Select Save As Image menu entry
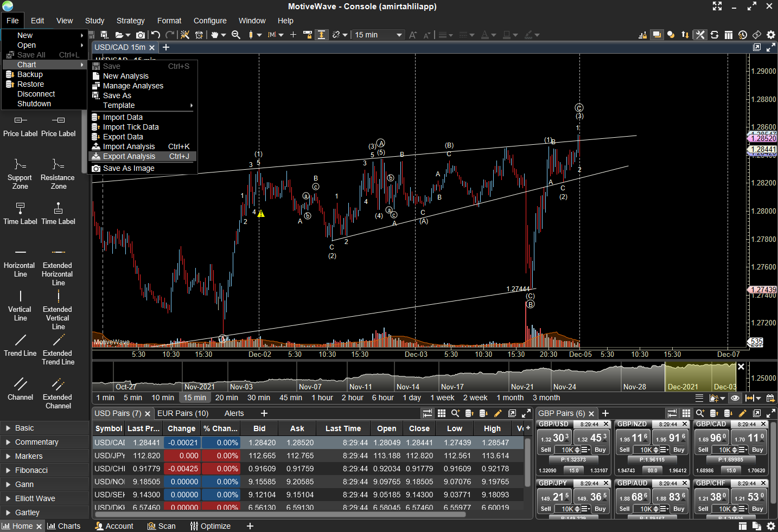The height and width of the screenshot is (532, 778). point(143,168)
